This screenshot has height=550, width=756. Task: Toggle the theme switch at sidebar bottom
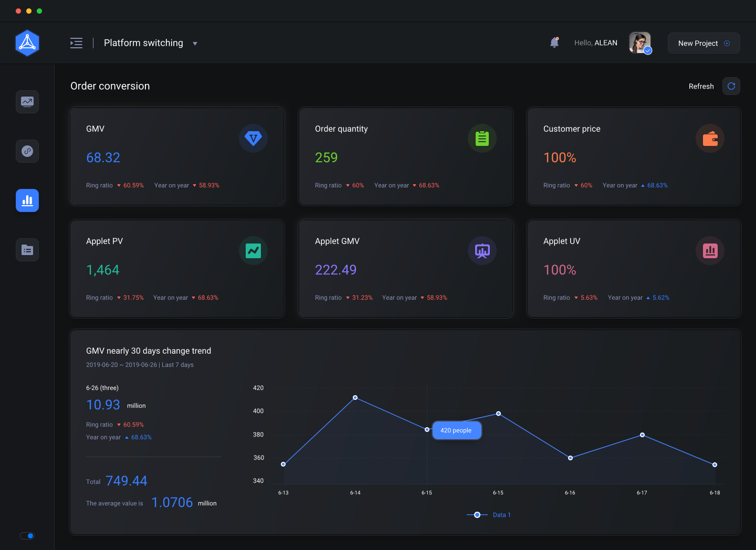pos(27,536)
